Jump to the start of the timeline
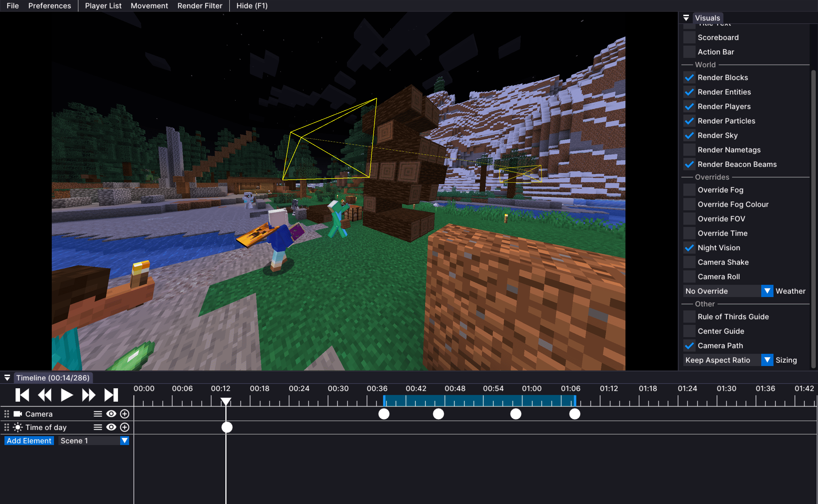 coord(22,395)
